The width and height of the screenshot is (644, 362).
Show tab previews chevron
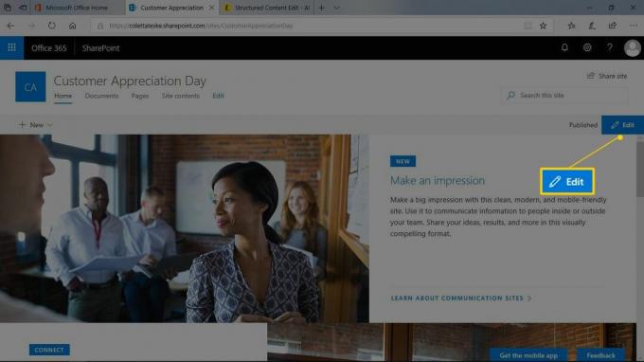(336, 8)
